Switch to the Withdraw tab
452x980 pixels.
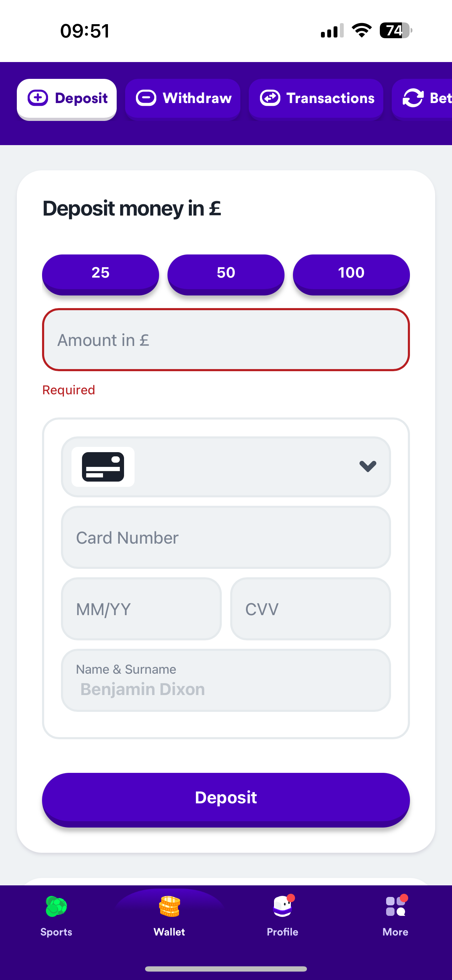pyautogui.click(x=183, y=99)
